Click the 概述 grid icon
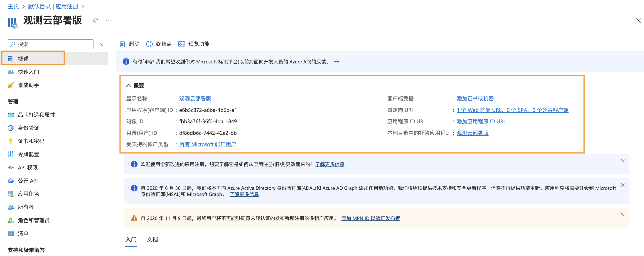Viewport: 644px width, 256px height. point(10,59)
